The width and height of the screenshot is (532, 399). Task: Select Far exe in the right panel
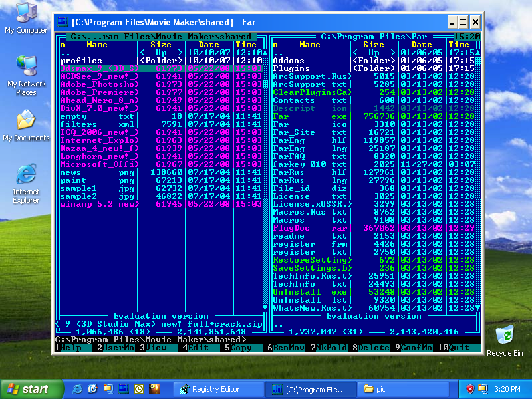click(x=374, y=116)
